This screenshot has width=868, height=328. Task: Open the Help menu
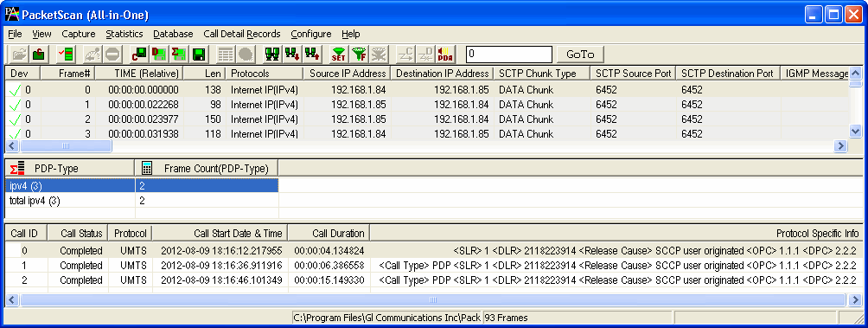(351, 34)
